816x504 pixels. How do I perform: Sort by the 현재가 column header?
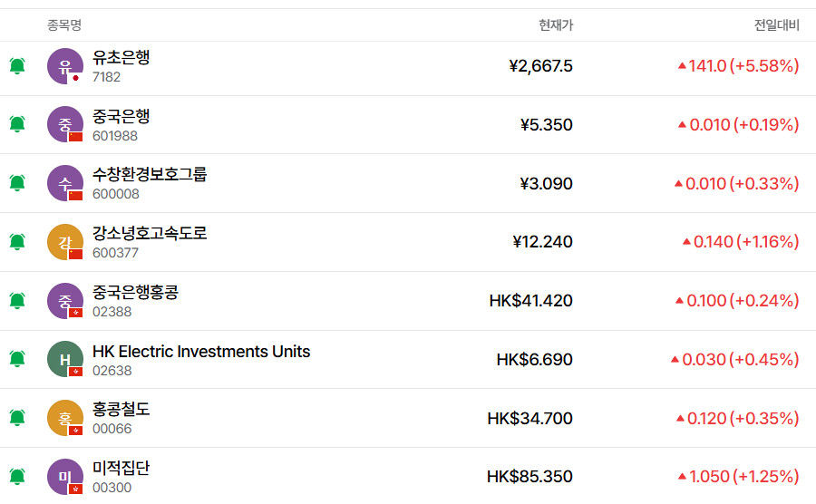555,25
